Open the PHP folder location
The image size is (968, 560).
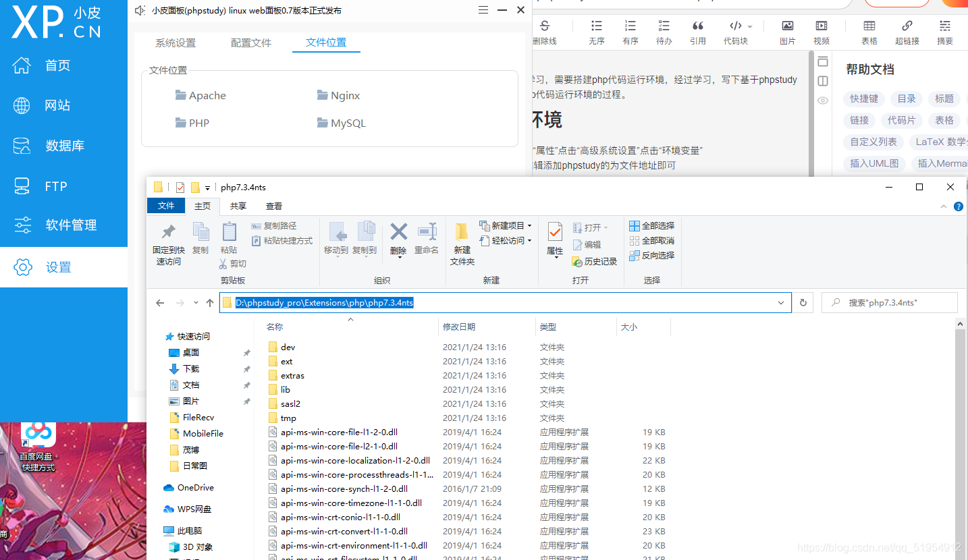coord(192,123)
